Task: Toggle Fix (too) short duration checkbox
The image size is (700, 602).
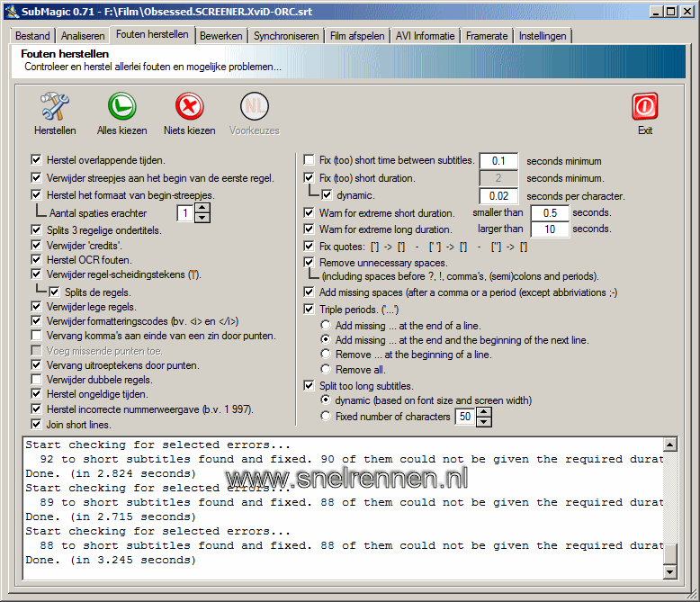Action: click(x=309, y=177)
